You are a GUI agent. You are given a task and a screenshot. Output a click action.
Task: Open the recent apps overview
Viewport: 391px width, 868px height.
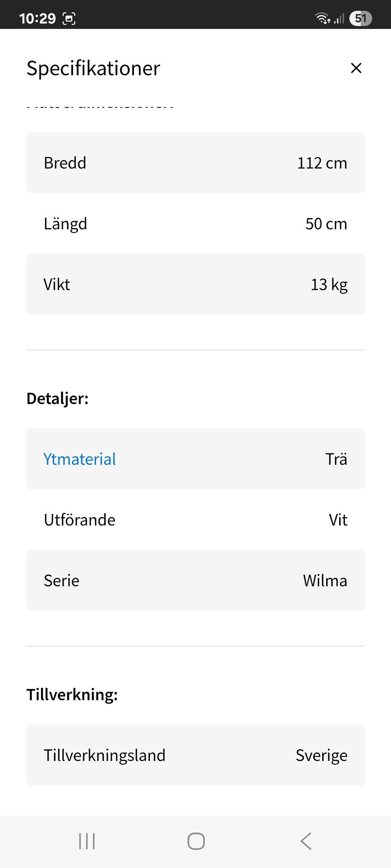point(87,841)
